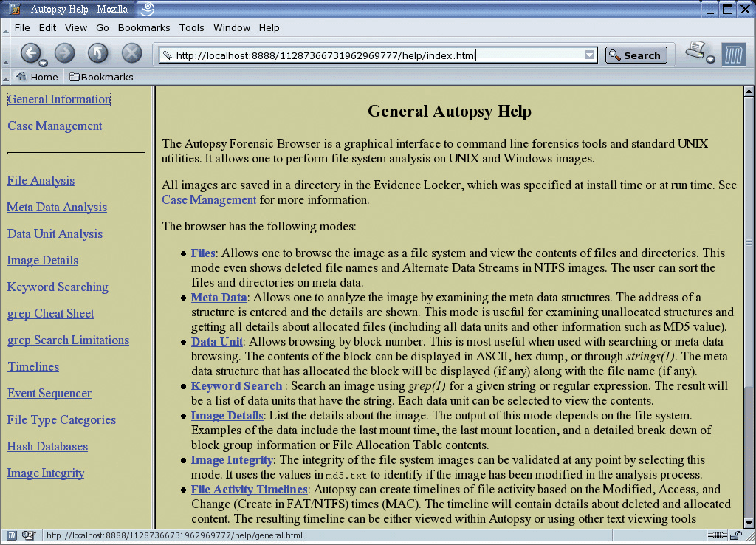Click the vertical scrollbar thumb
This screenshot has height=545, width=756.
[x=749, y=241]
